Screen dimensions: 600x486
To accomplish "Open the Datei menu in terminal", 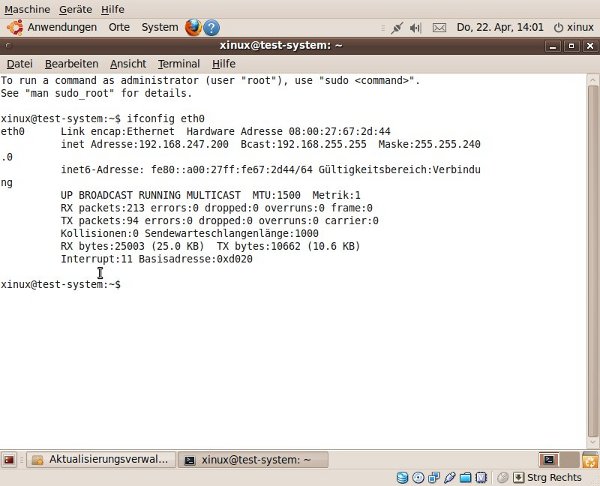I will point(20,63).
